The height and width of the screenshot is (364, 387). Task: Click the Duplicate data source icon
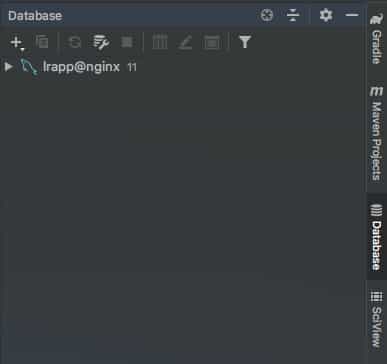pos(42,42)
